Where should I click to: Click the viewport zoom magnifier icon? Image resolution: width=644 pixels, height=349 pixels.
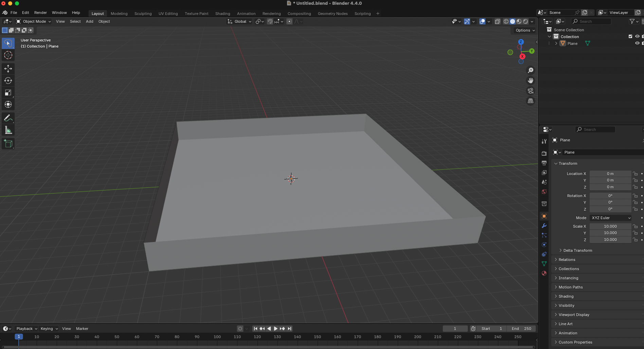coord(531,70)
